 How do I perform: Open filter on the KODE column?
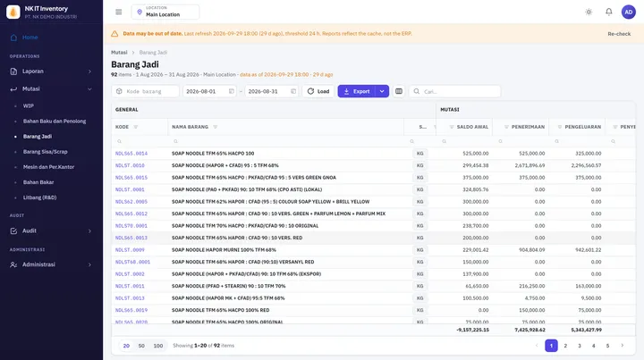(136, 127)
